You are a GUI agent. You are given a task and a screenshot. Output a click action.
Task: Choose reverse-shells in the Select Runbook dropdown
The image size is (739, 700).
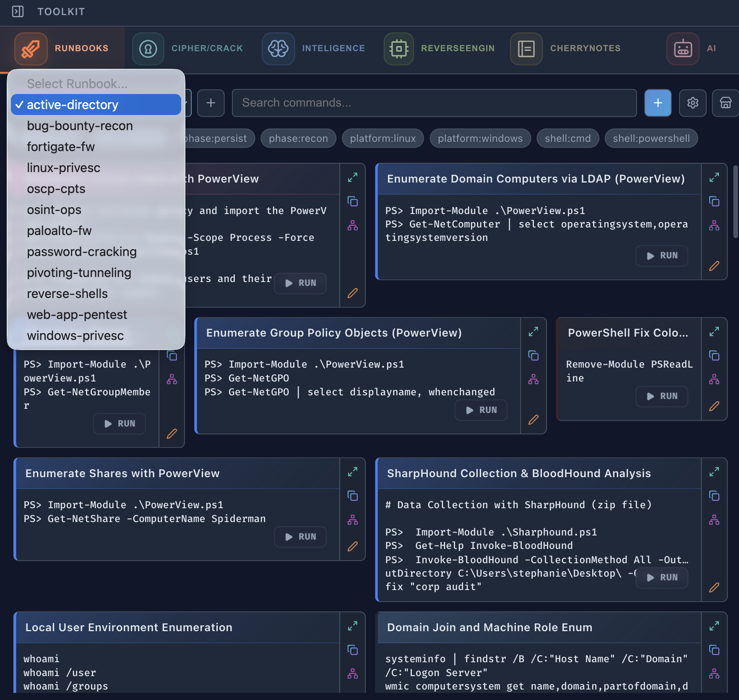(x=67, y=293)
